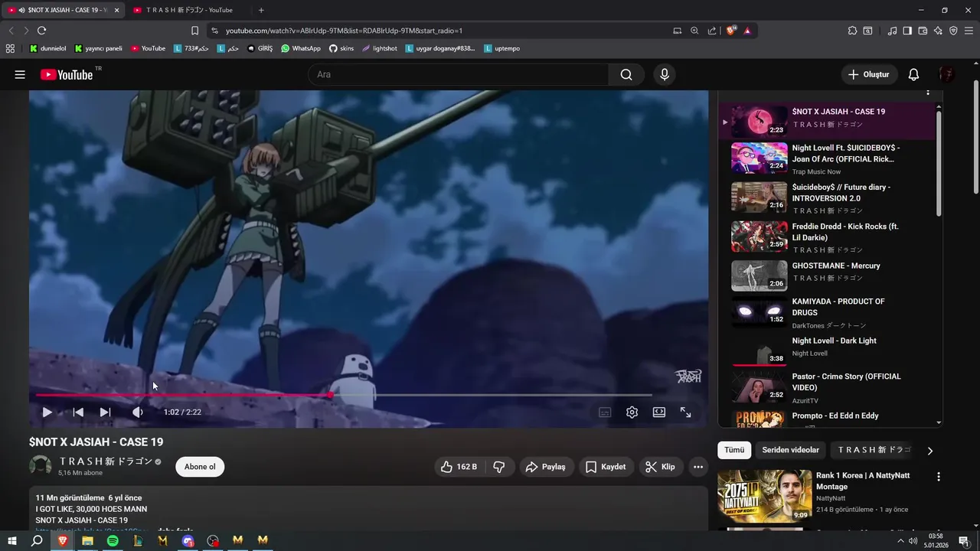
Task: Open the YouTube guide hamburger menu
Action: click(x=20, y=74)
